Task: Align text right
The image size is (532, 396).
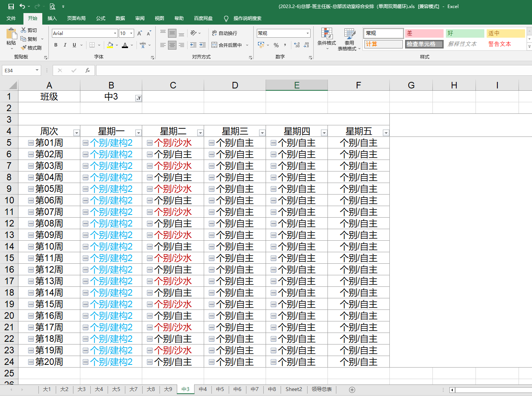Action: 181,45
